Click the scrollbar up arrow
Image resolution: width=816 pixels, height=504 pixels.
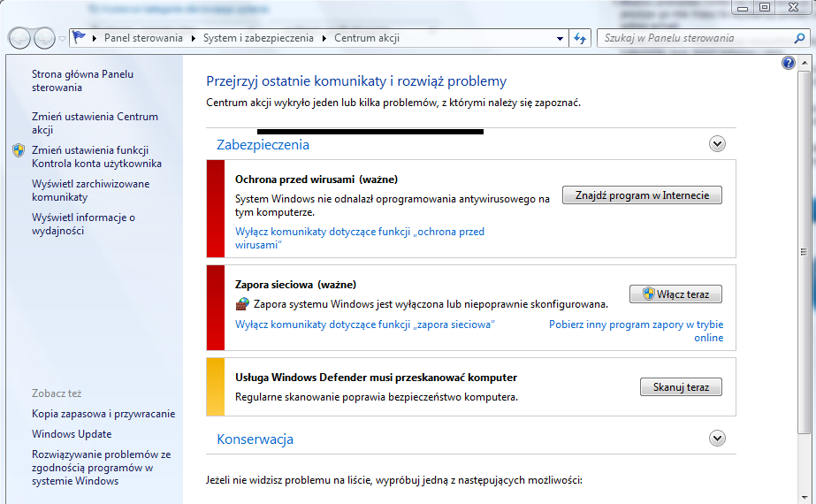pyautogui.click(x=804, y=65)
